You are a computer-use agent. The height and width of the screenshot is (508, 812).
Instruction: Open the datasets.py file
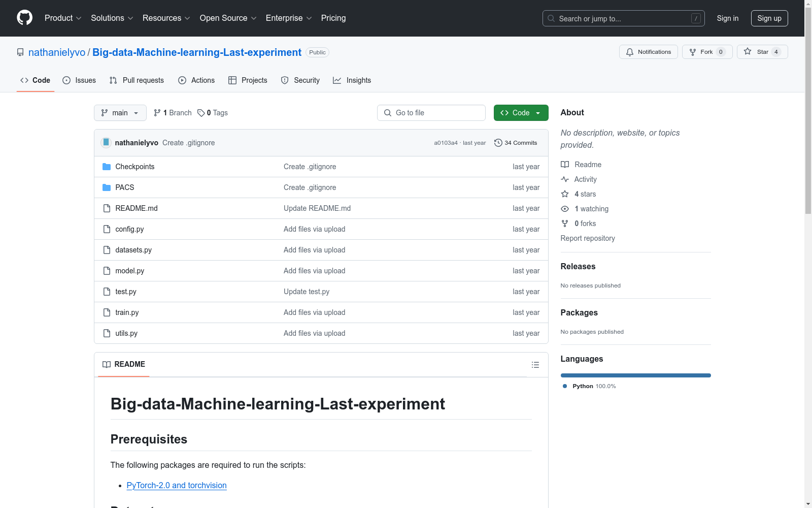point(133,250)
